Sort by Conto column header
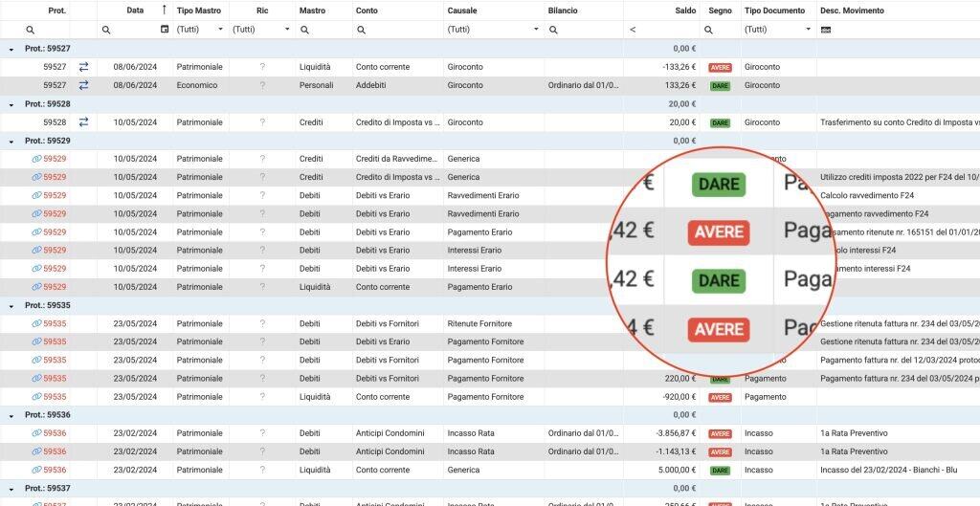The width and height of the screenshot is (980, 506). 367,11
